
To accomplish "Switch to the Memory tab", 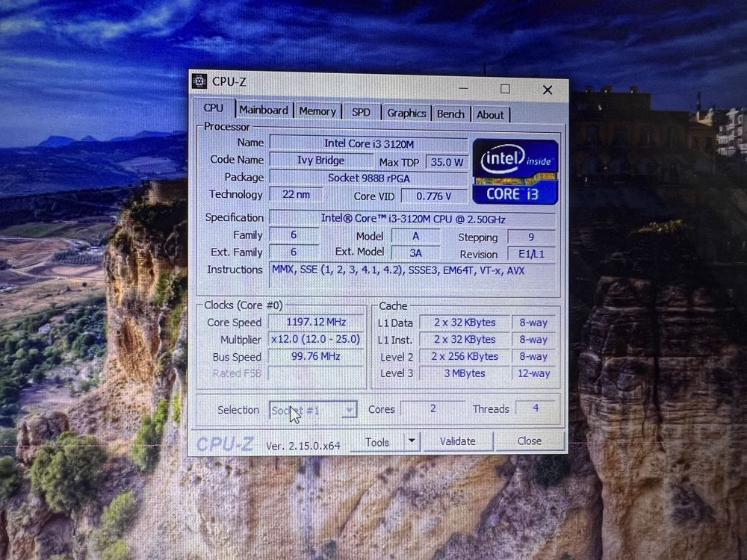I will pyautogui.click(x=317, y=111).
